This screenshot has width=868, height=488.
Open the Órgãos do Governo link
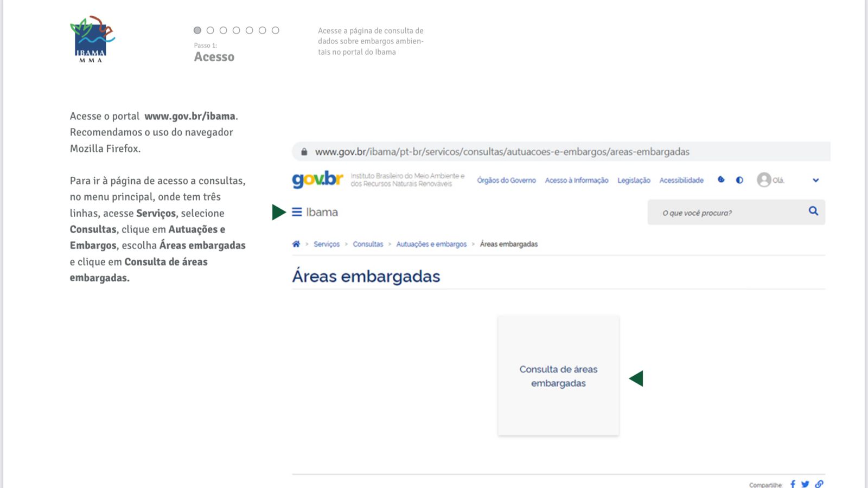click(x=506, y=181)
